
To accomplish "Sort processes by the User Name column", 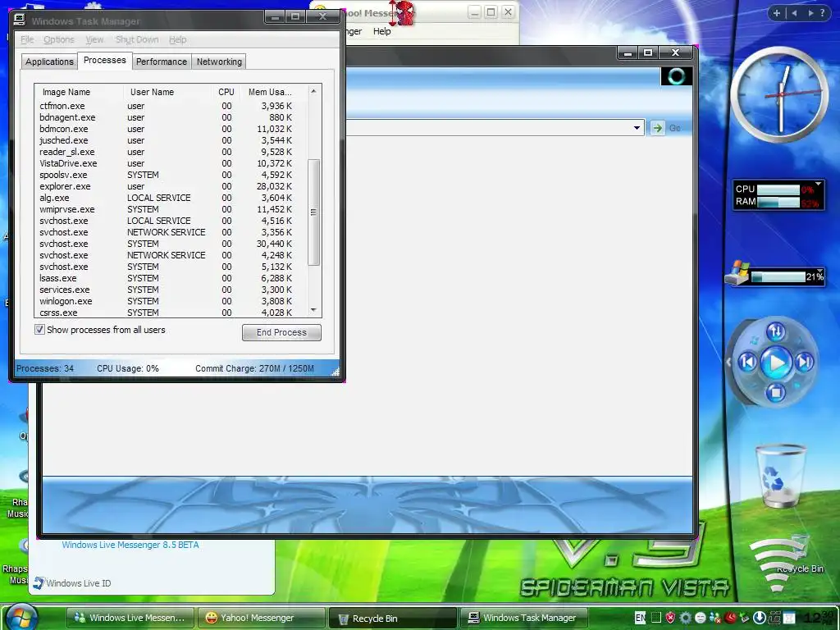I will (167, 92).
